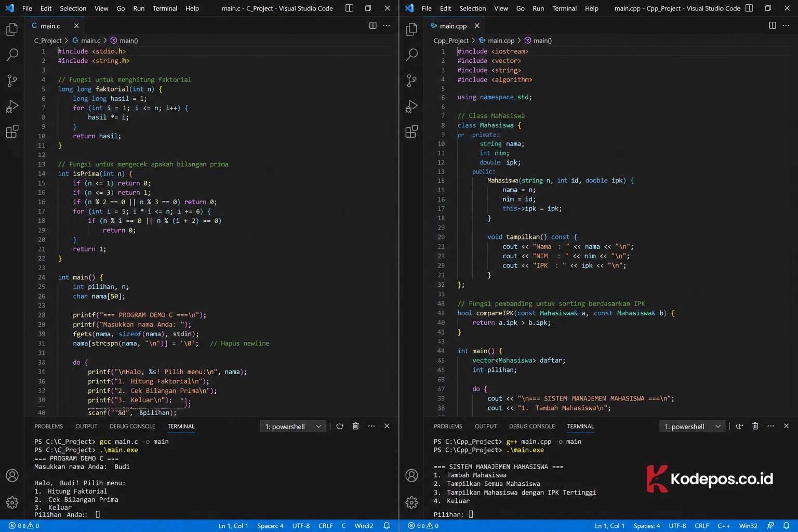Open Run and Debug in right window
The height and width of the screenshot is (532, 798).
(x=411, y=106)
